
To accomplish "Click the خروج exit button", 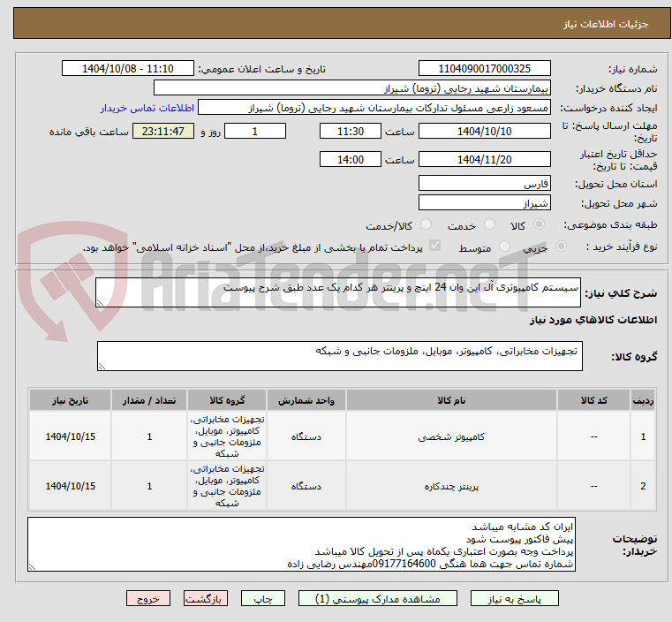I will pos(148,598).
